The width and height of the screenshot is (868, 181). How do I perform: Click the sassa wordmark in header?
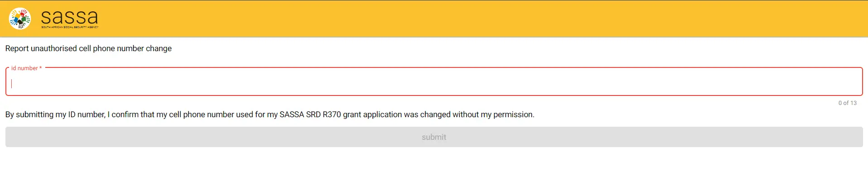pyautogui.click(x=69, y=17)
